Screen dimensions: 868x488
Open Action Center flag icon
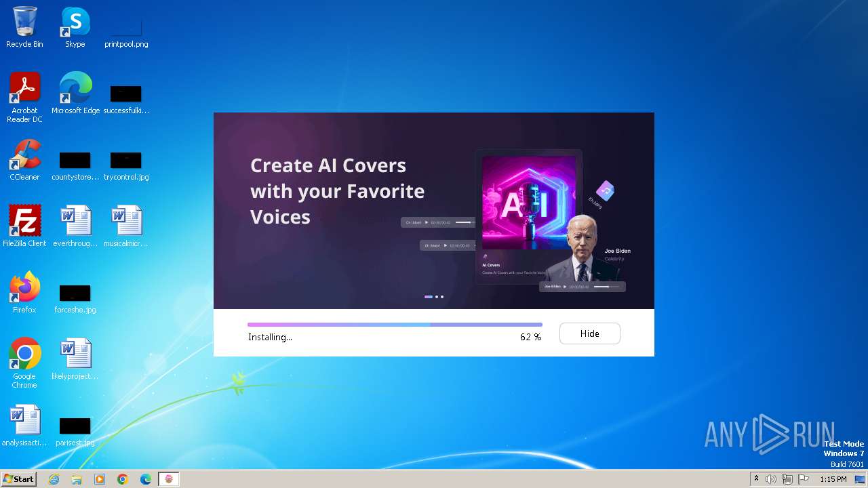(x=804, y=479)
